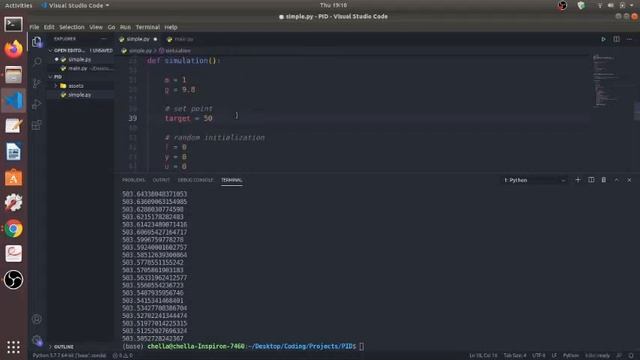Show Applications grid in the dock

click(x=13, y=347)
